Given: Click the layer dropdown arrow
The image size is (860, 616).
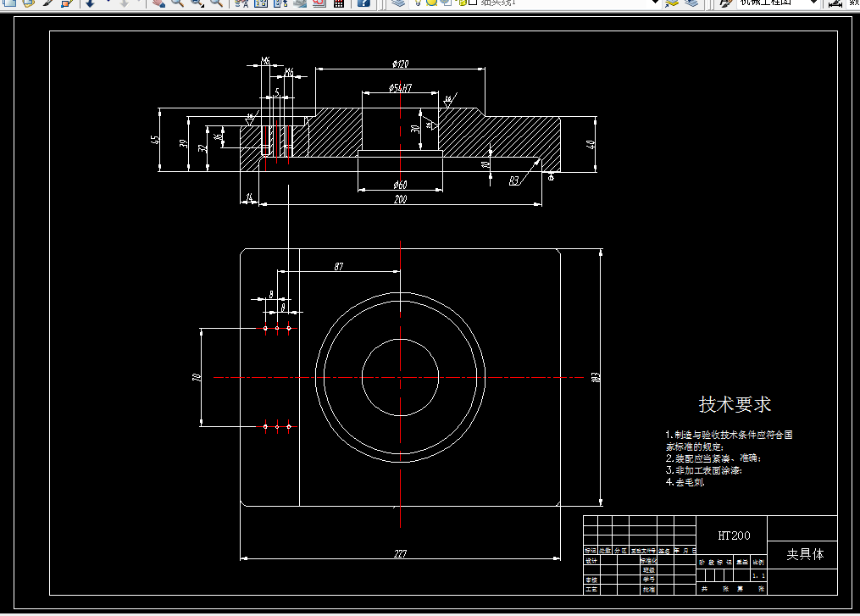Looking at the screenshot, I should [654, 3].
